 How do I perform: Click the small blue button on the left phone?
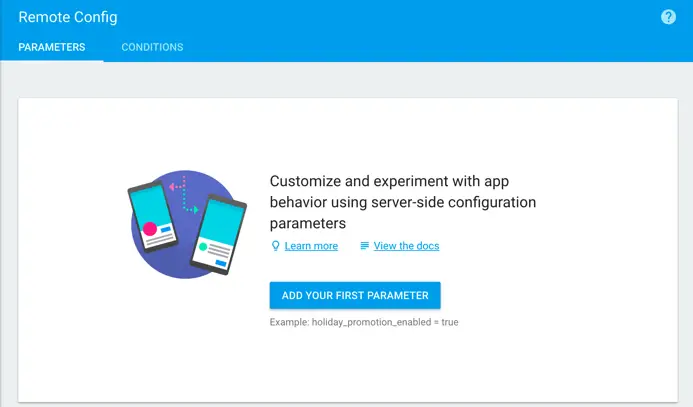pos(167,230)
